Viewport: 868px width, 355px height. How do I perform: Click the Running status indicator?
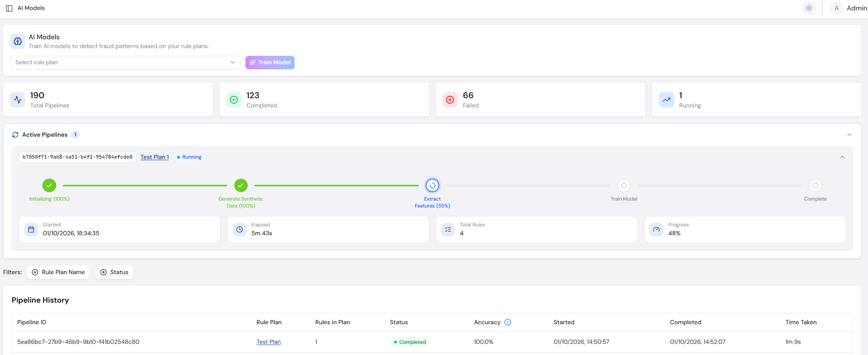click(x=189, y=157)
